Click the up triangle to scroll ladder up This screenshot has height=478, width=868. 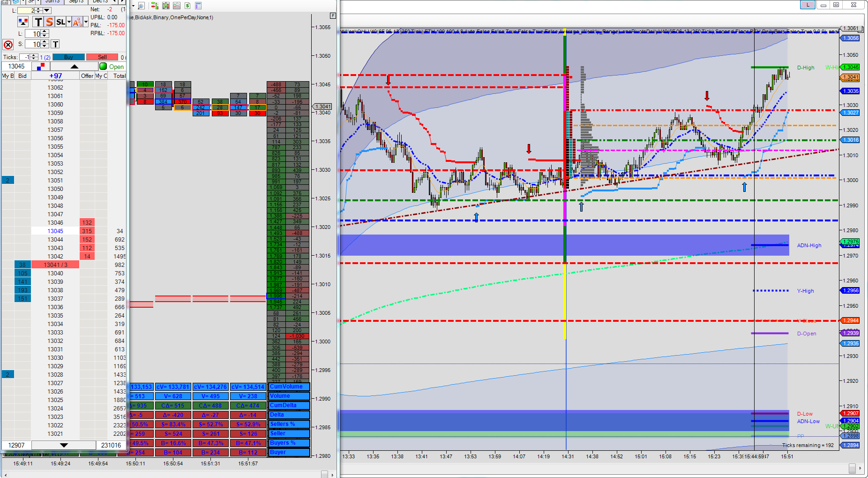[x=75, y=67]
